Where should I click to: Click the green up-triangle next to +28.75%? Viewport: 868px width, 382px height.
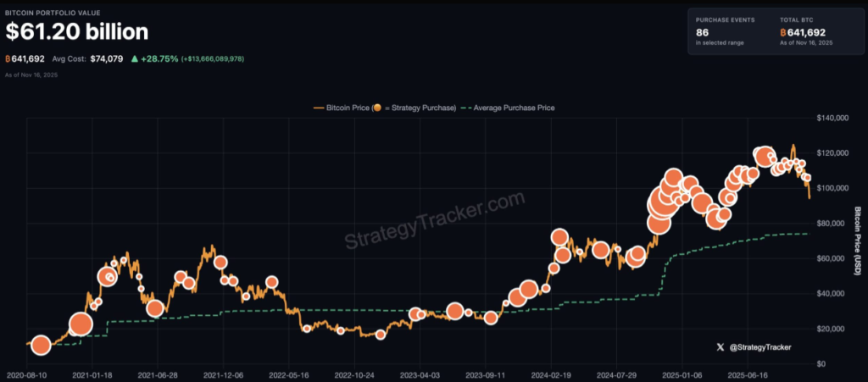pos(133,59)
